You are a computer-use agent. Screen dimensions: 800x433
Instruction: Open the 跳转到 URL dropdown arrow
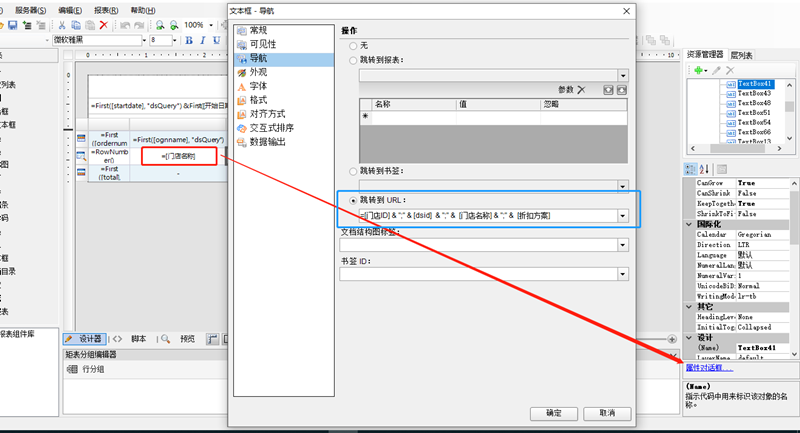(x=622, y=215)
